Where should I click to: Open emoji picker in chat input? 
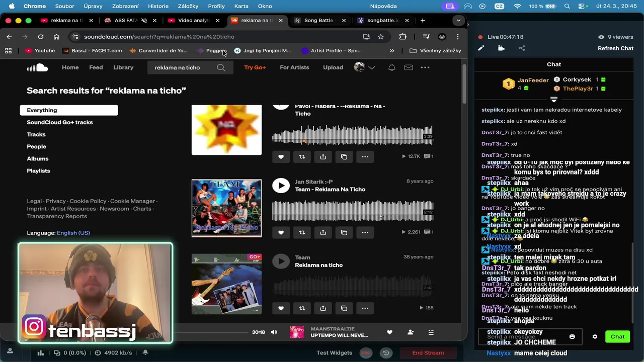coord(572,336)
